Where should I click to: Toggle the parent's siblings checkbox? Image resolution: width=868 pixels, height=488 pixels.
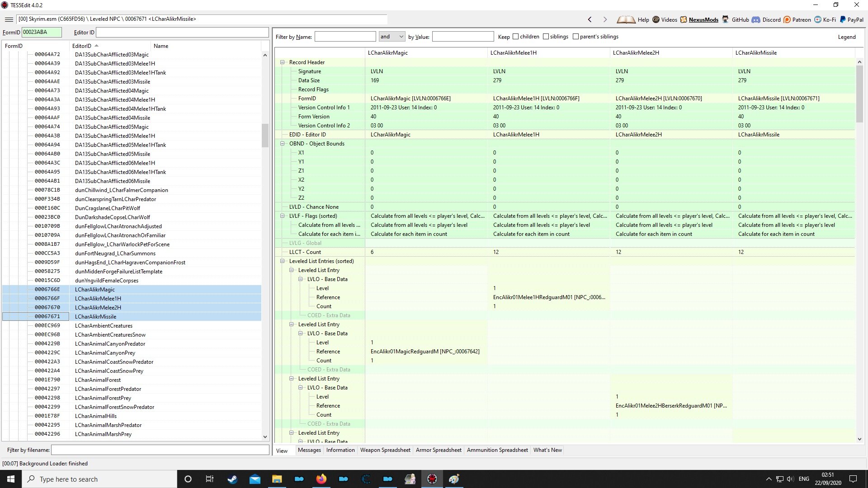[x=576, y=37]
